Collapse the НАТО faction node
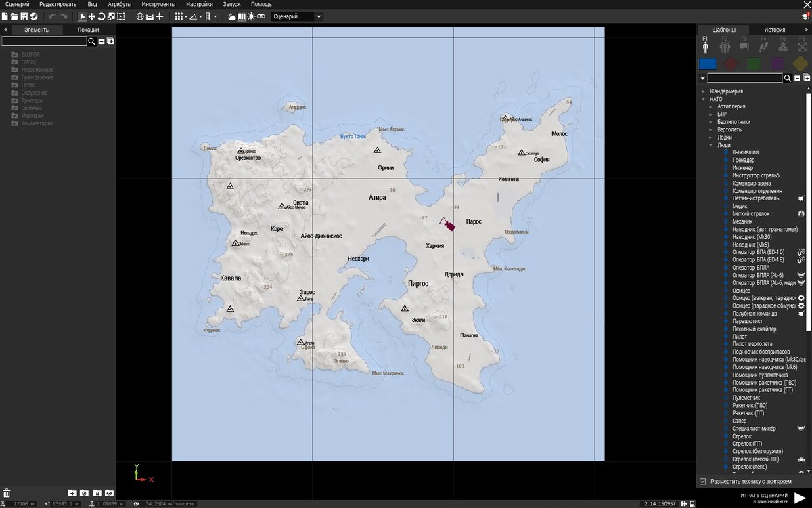The height and width of the screenshot is (508, 812). click(704, 99)
